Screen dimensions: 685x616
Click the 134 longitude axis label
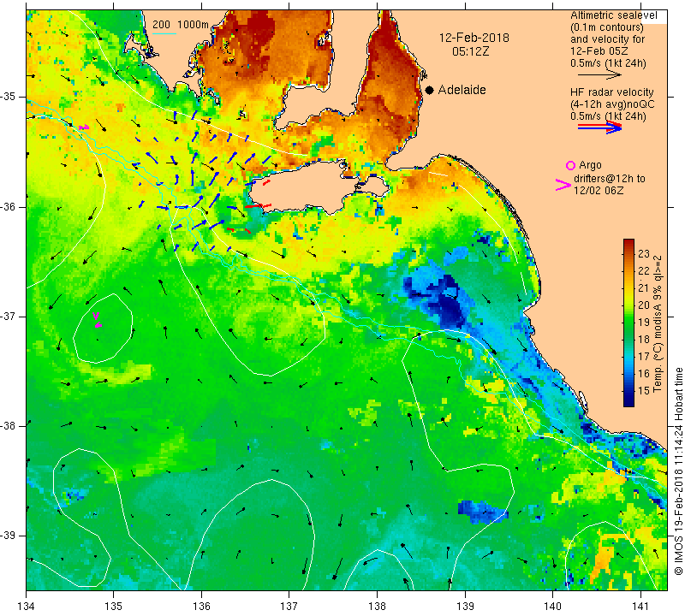[x=27, y=607]
